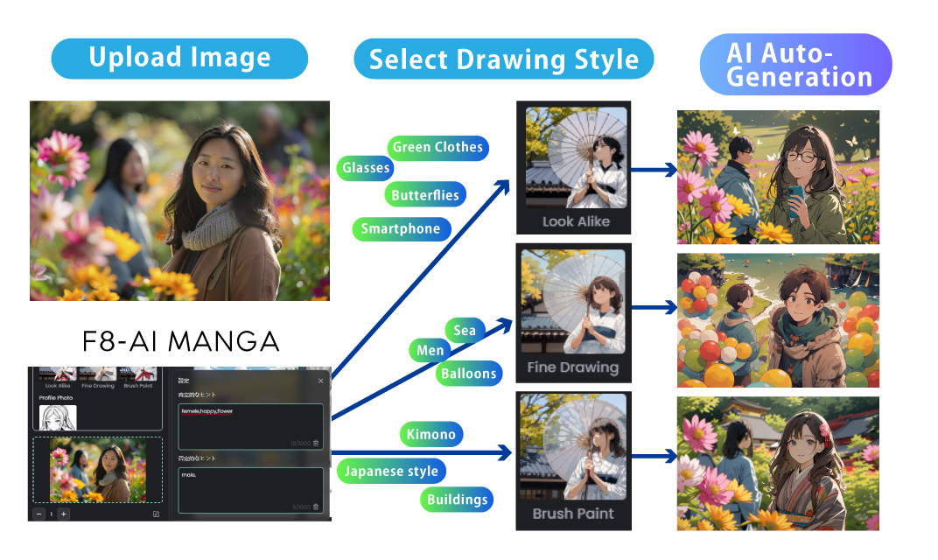Click the Select Drawing Style header pill
Viewport: 938px width, 560px height.
[504, 59]
